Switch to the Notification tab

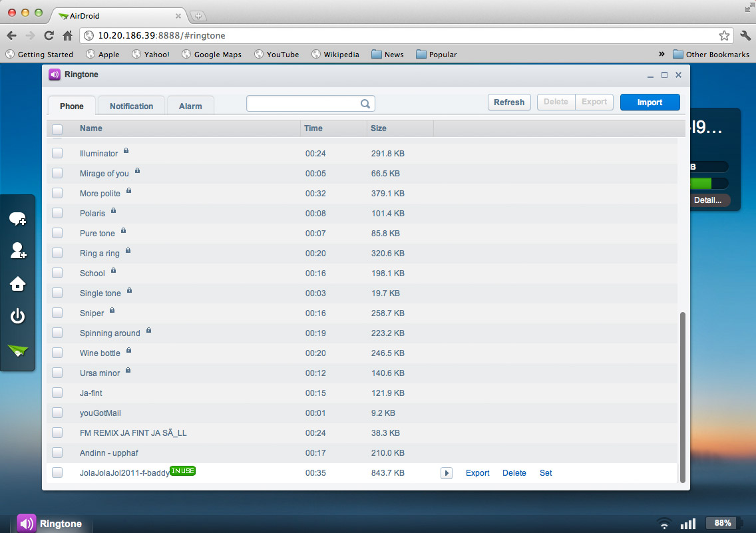130,105
